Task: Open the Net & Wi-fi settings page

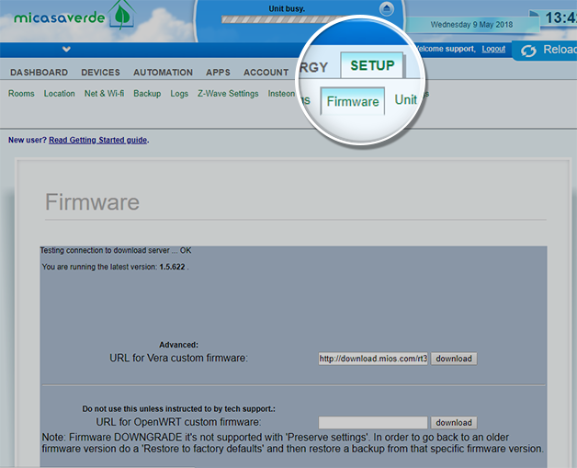Action: coord(104,93)
